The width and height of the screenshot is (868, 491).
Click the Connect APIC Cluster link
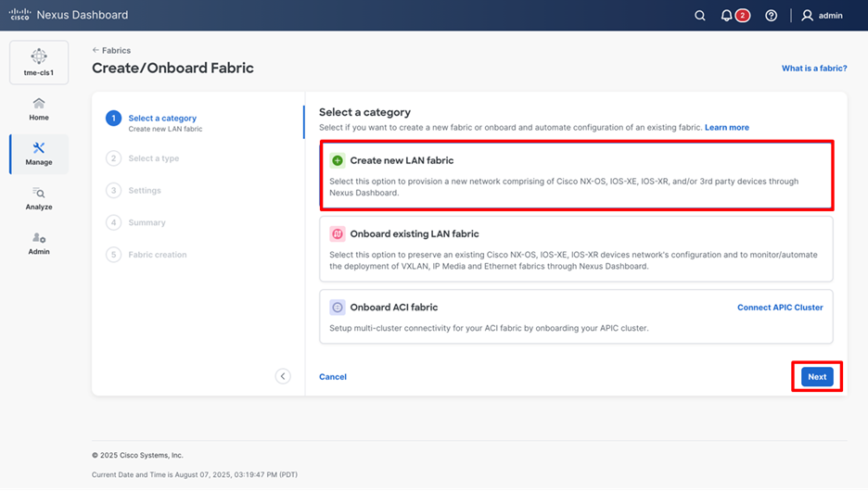tap(779, 308)
